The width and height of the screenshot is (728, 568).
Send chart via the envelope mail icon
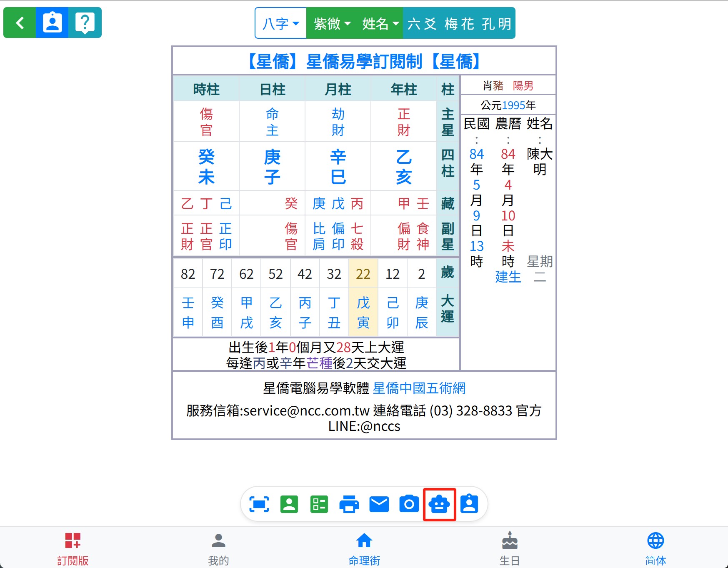point(379,504)
